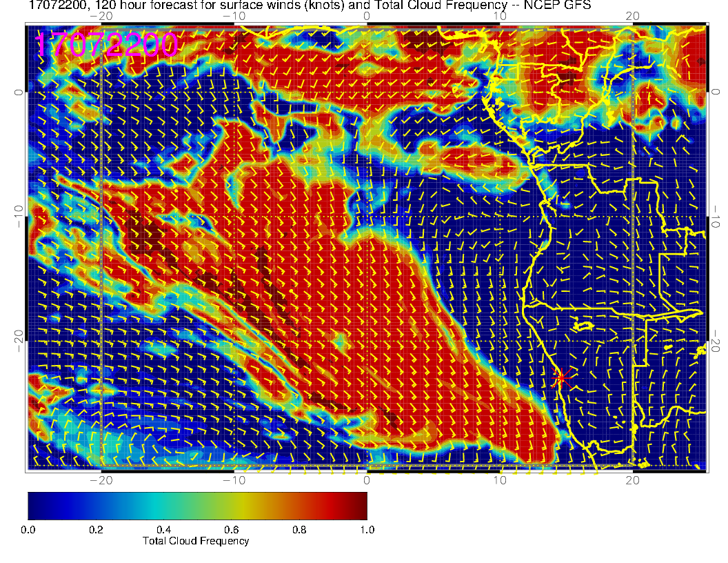Click the dark blue end of the colorbar
The width and height of the screenshot is (728, 563).
pyautogui.click(x=33, y=506)
